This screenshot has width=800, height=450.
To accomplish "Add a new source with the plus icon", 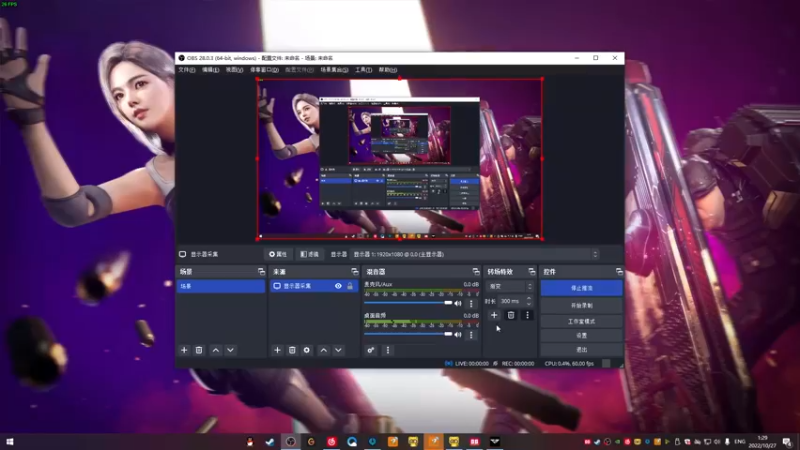I will click(x=277, y=350).
